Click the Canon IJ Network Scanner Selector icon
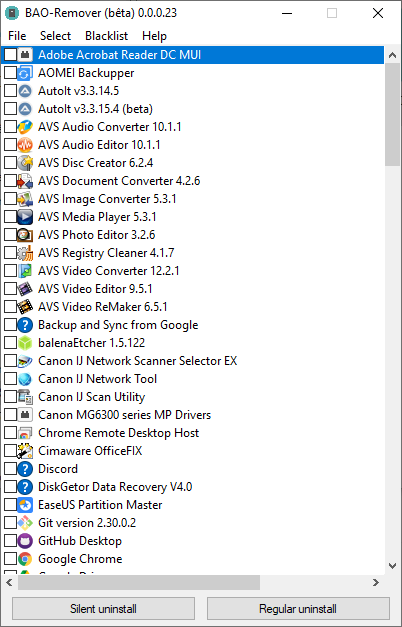This screenshot has width=402, height=627. pyautogui.click(x=25, y=361)
